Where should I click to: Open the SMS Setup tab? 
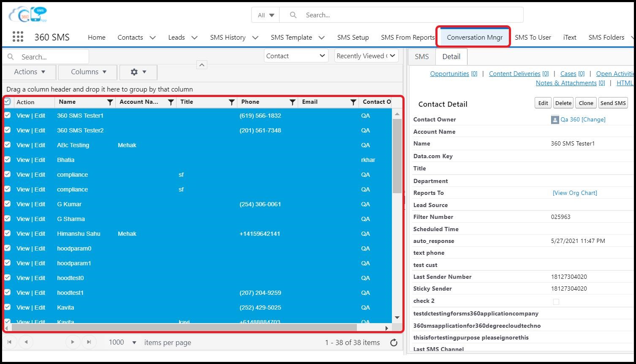pos(353,37)
